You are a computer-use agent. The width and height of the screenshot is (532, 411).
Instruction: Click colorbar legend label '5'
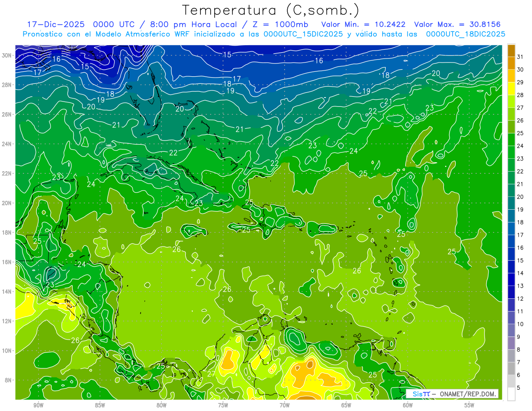pos(519,388)
